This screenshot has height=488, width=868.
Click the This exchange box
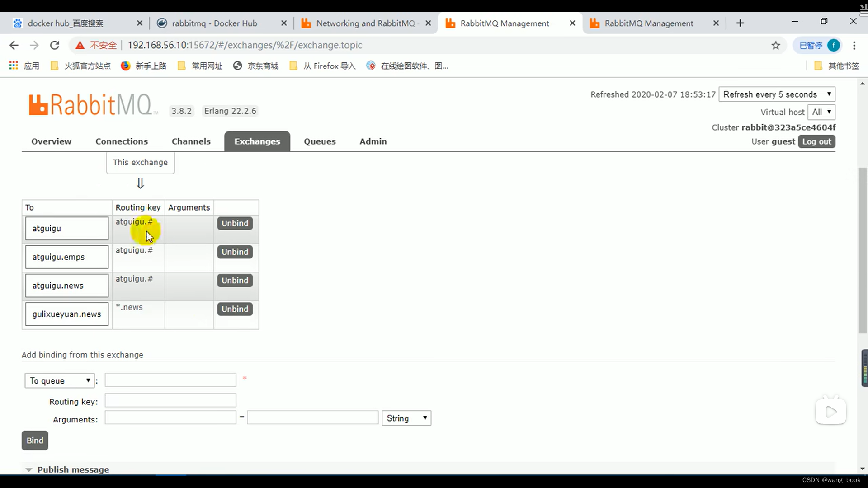point(140,163)
